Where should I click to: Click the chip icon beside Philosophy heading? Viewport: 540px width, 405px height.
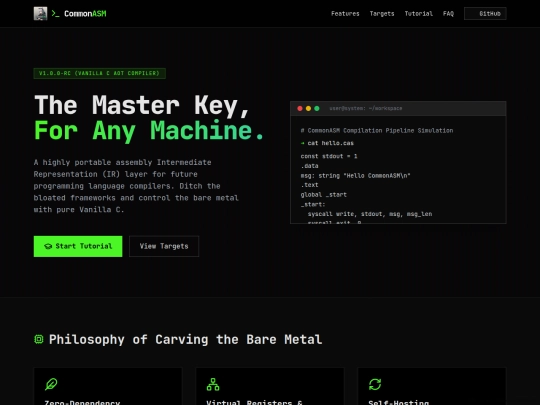tap(39, 339)
